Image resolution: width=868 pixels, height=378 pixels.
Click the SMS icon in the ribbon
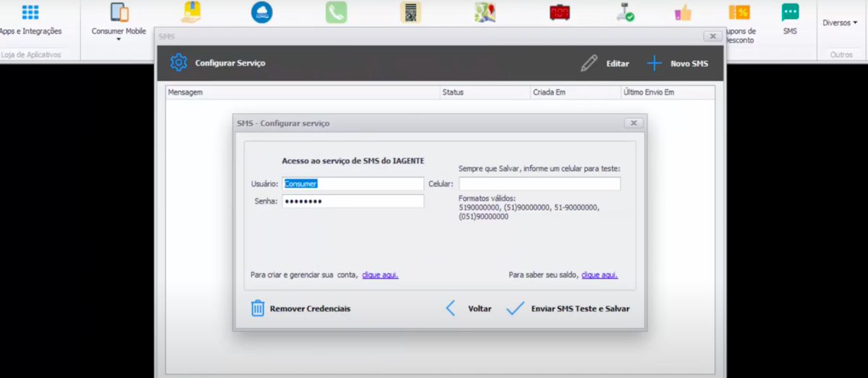(789, 18)
